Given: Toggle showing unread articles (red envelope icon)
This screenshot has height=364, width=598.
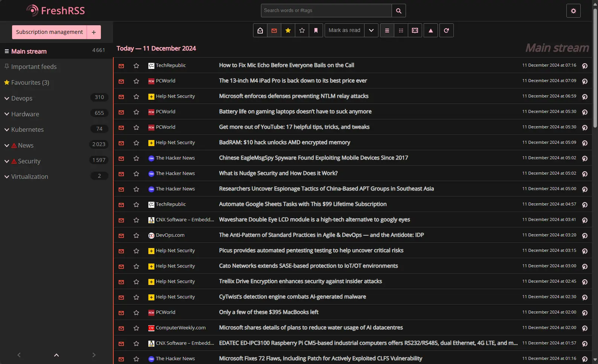Looking at the screenshot, I should click(274, 30).
